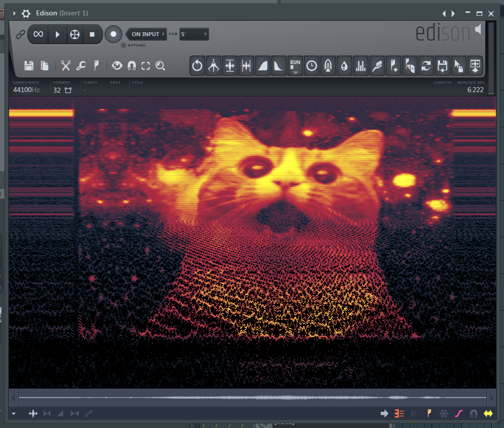This screenshot has height=428, width=504.
Task: Toggle the stereo format icon beside 32
Action: coord(68,90)
